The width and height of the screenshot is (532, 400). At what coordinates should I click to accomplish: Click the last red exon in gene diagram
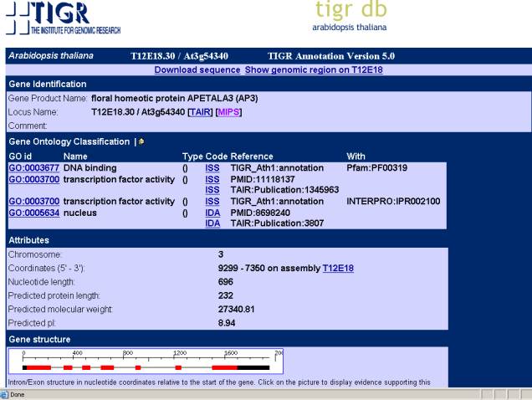tap(226, 367)
